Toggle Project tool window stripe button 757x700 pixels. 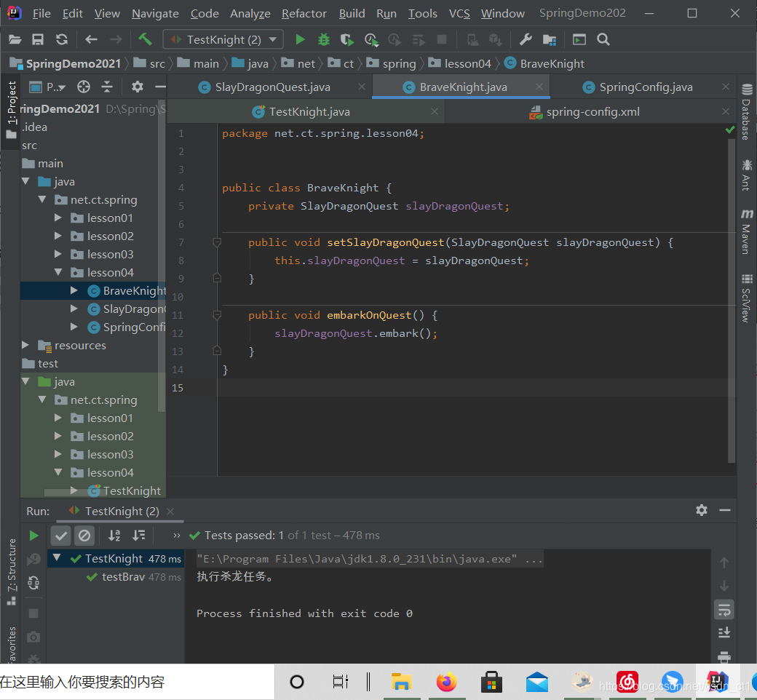pyautogui.click(x=12, y=110)
